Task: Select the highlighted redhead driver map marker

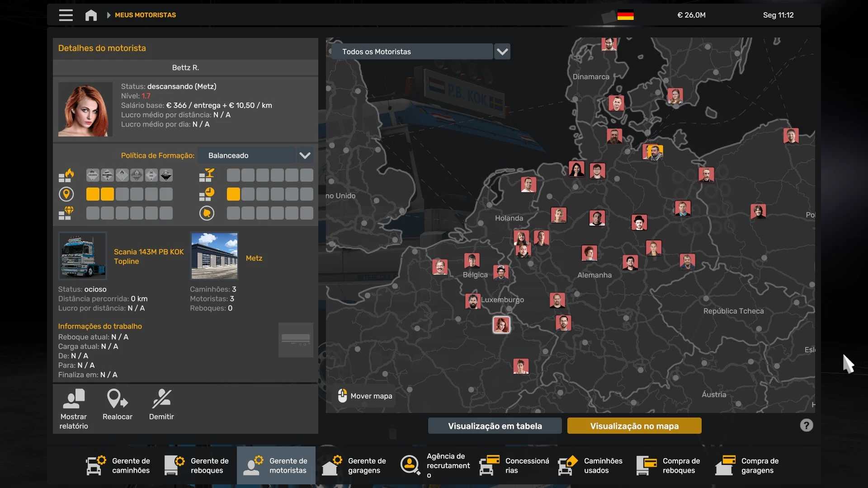Action: (501, 324)
